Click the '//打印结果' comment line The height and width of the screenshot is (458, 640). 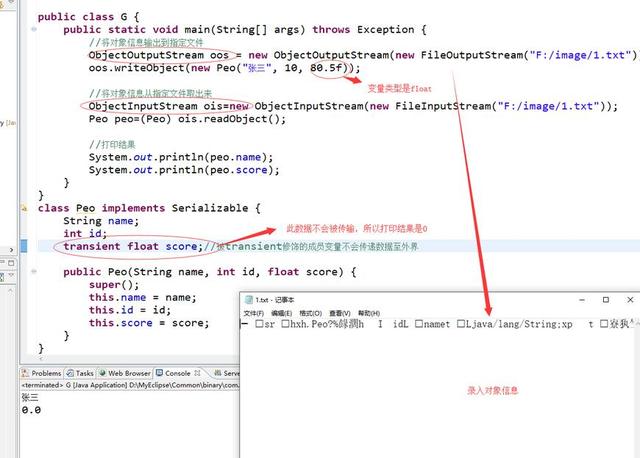click(x=112, y=145)
